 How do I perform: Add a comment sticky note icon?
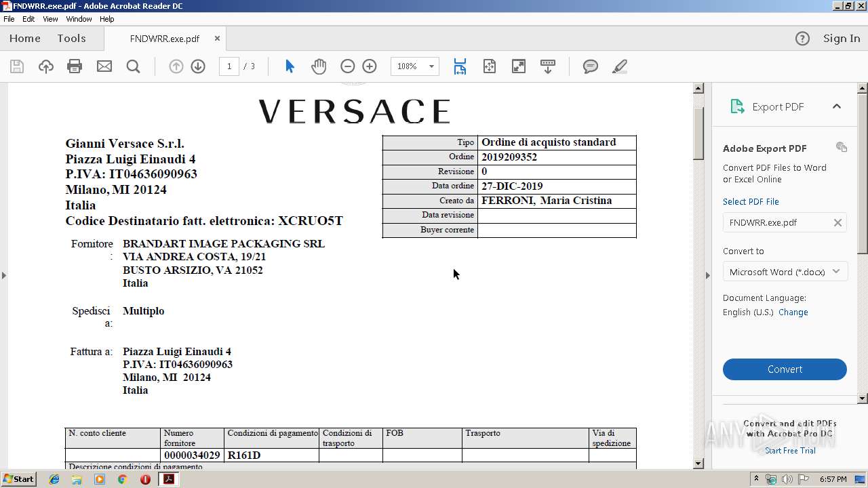(591, 66)
